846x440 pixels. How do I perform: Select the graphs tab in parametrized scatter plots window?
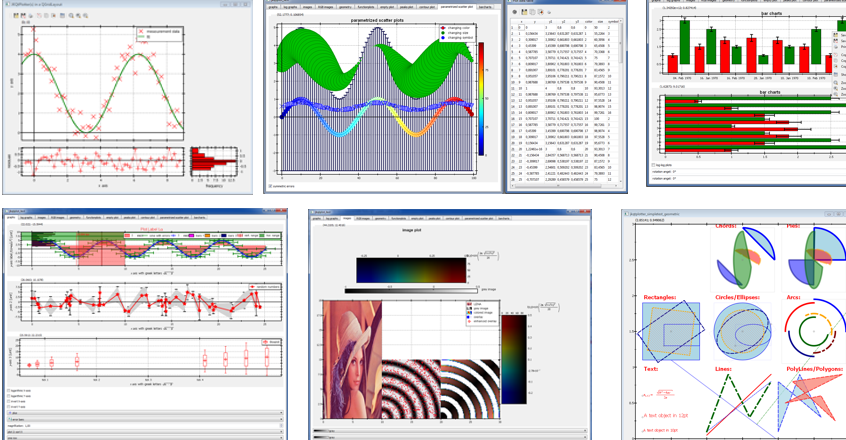pos(272,7)
